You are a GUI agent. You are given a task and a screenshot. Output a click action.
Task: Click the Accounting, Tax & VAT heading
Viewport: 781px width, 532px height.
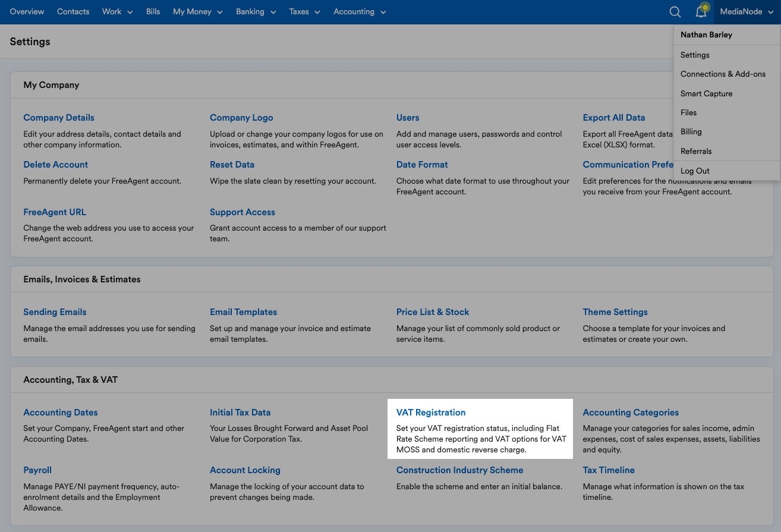coord(71,380)
